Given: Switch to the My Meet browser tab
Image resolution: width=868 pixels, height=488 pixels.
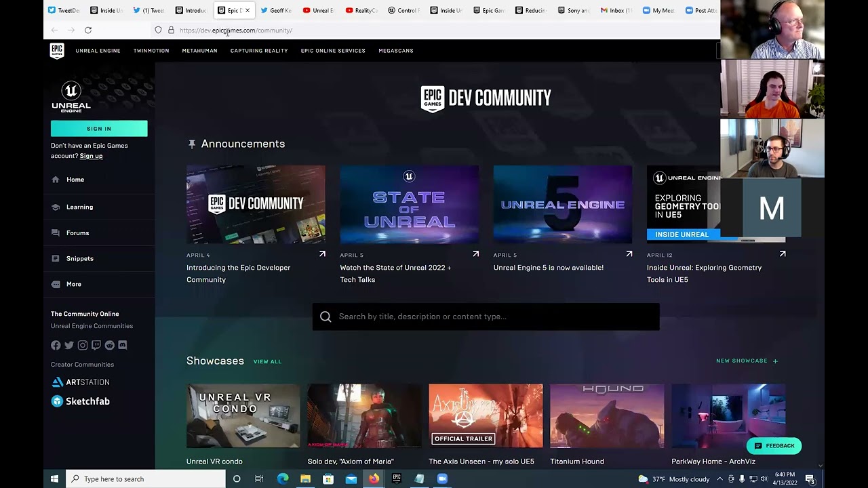Looking at the screenshot, I should tap(658, 10).
